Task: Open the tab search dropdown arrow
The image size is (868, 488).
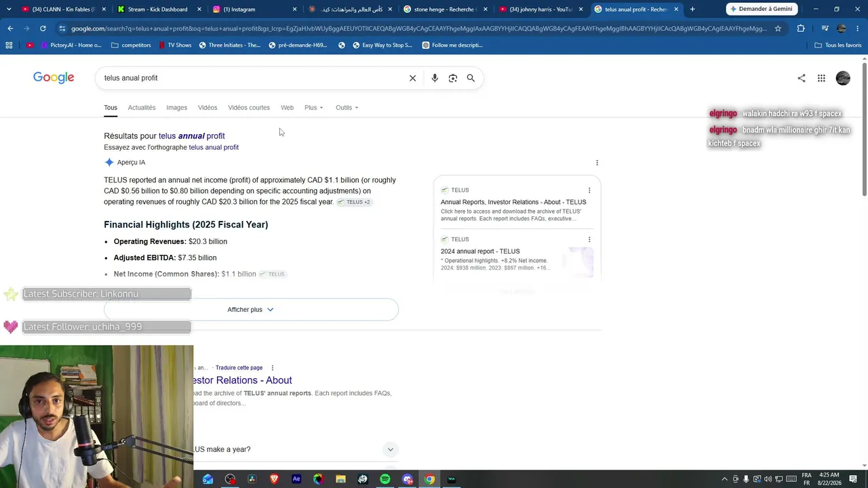Action: click(9, 9)
